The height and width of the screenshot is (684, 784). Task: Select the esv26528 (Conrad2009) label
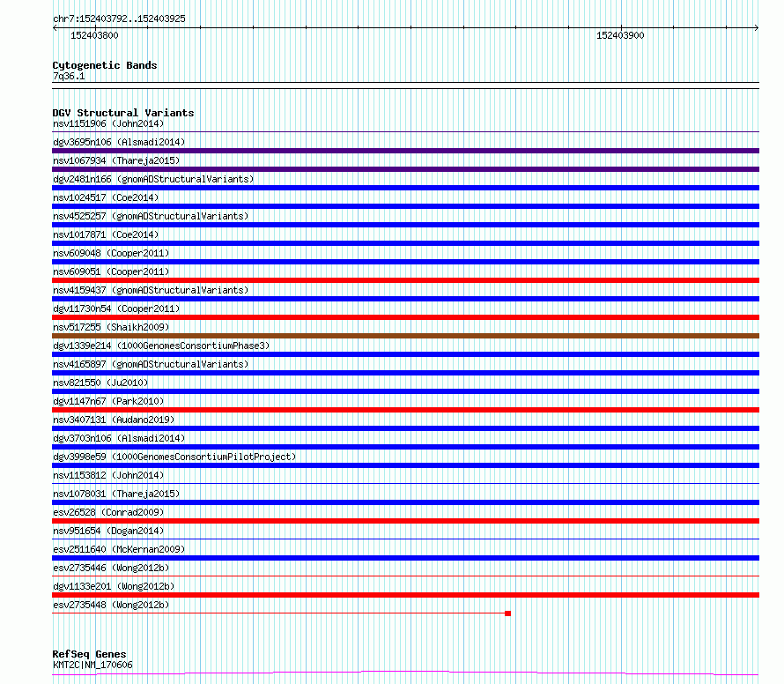(108, 512)
